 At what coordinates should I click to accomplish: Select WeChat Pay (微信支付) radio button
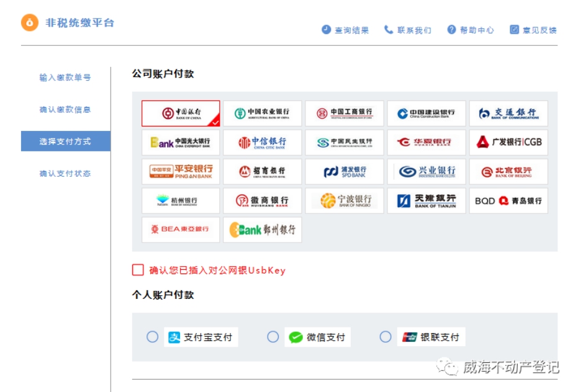pyautogui.click(x=273, y=337)
